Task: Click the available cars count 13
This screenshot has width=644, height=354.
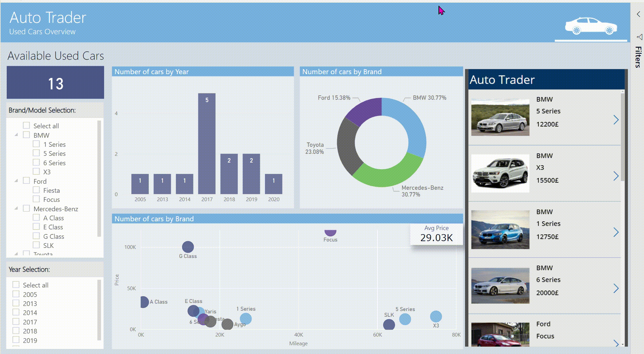Action: tap(55, 83)
